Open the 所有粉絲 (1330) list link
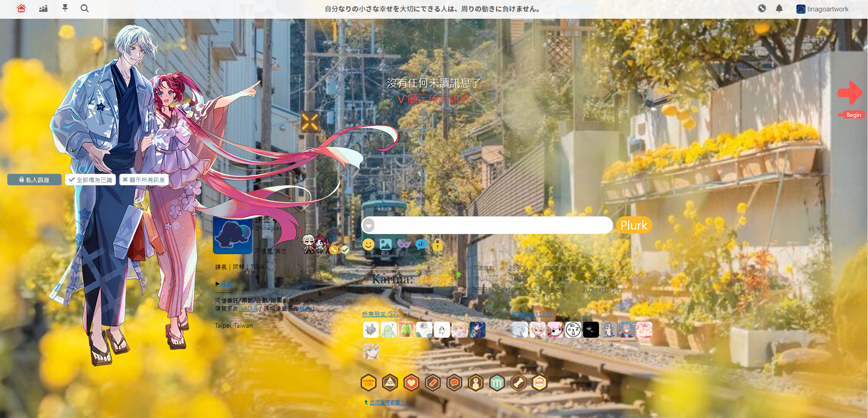This screenshot has width=868, height=418. coord(532,314)
